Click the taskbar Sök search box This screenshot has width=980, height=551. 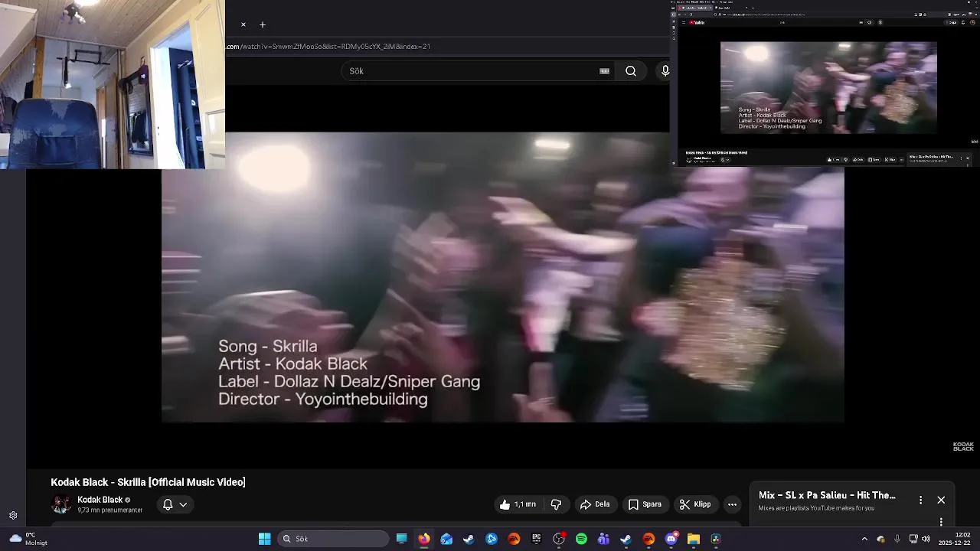tap(333, 539)
